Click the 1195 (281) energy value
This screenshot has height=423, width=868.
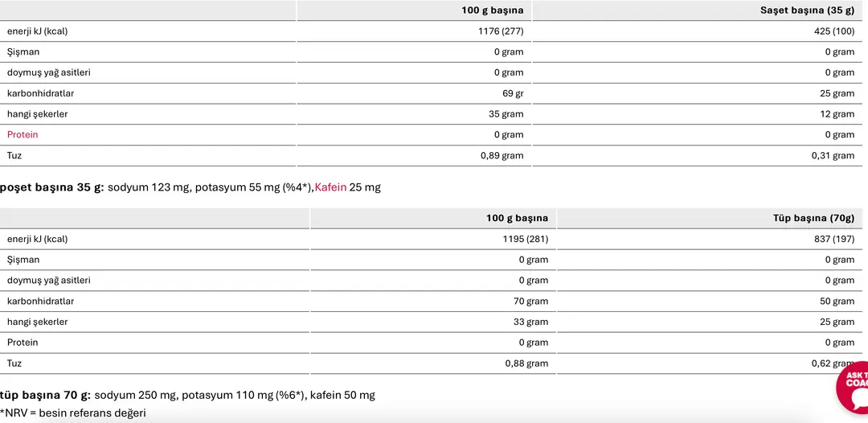click(x=525, y=239)
